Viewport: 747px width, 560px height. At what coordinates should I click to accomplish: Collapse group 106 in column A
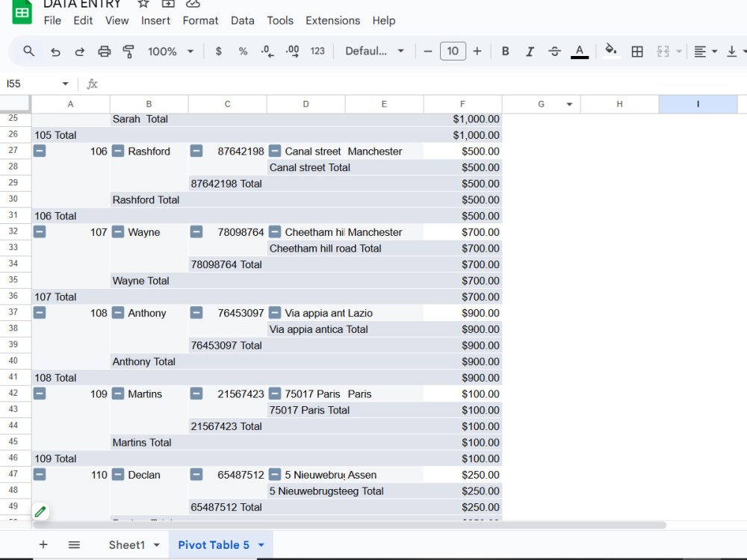pos(40,152)
